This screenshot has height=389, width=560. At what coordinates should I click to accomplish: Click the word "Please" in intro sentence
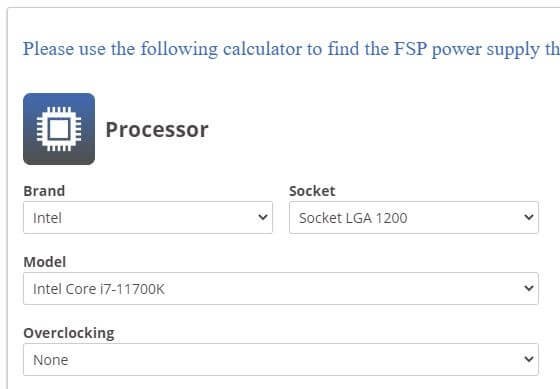48,49
